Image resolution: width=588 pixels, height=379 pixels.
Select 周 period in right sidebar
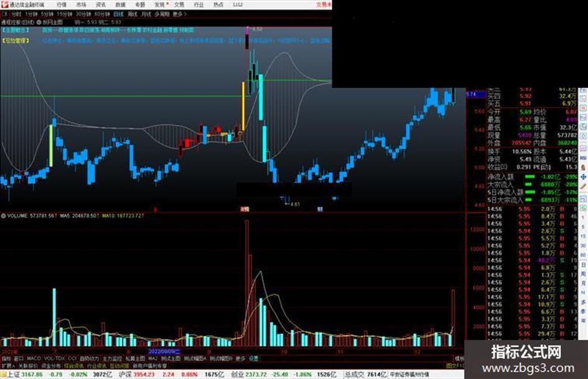pyautogui.click(x=583, y=274)
